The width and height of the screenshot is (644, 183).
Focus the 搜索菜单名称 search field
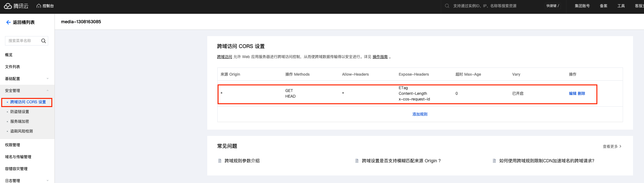point(23,41)
